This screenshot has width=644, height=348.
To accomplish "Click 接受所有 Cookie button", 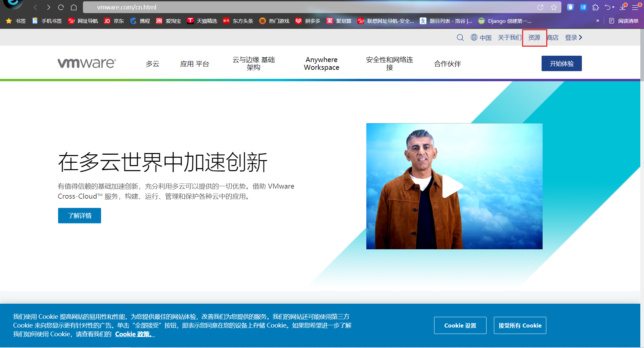I will coord(520,325).
